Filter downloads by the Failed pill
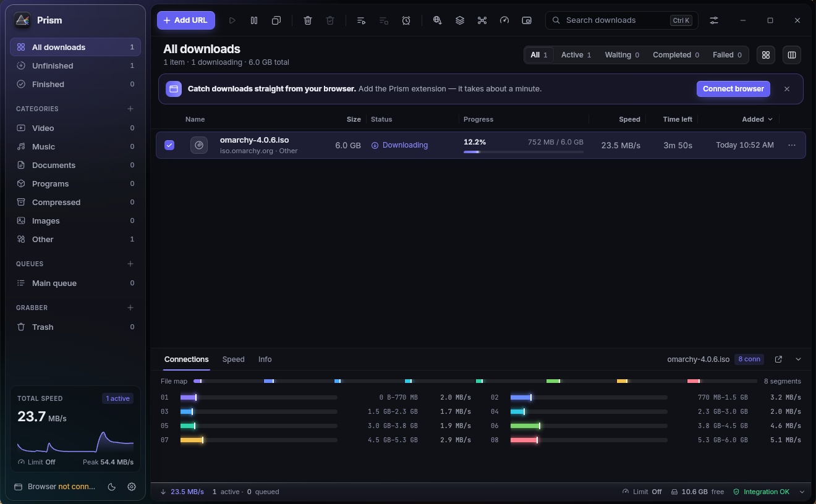Viewport: 816px width, 504px height. [x=727, y=55]
